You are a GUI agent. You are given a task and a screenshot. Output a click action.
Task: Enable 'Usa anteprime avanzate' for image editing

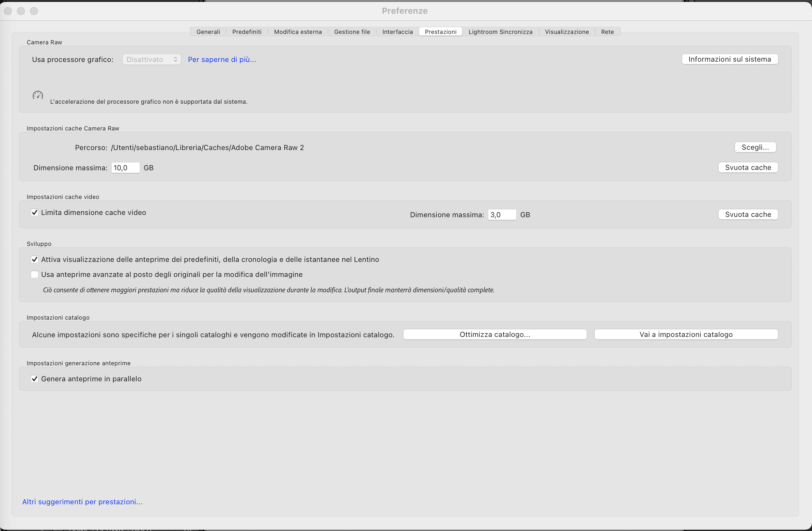click(35, 274)
